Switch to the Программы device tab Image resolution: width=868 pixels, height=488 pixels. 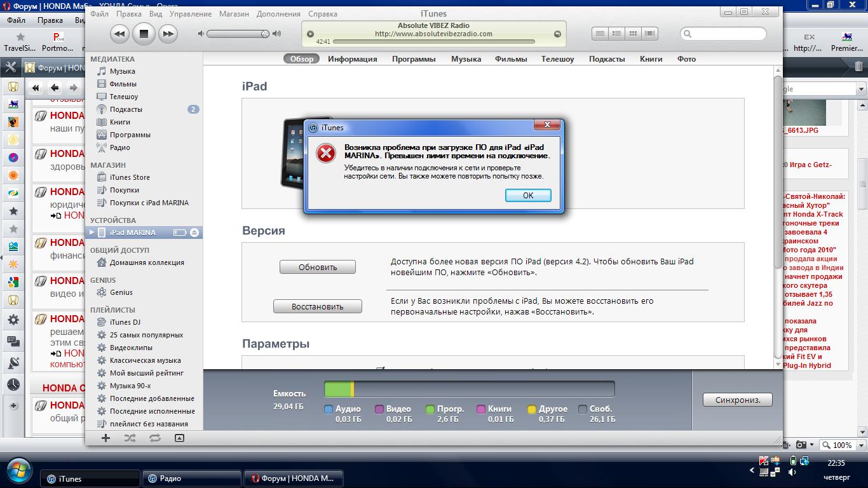click(x=414, y=58)
